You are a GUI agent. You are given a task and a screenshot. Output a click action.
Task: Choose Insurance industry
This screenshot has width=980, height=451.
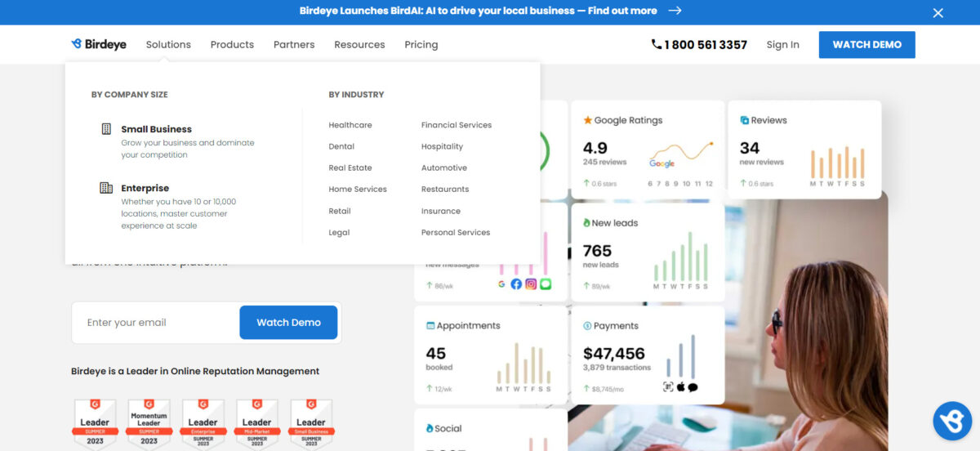[441, 211]
